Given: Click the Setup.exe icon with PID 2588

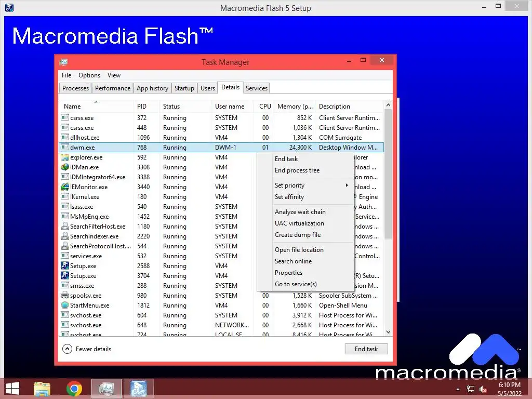Looking at the screenshot, I should [65, 265].
